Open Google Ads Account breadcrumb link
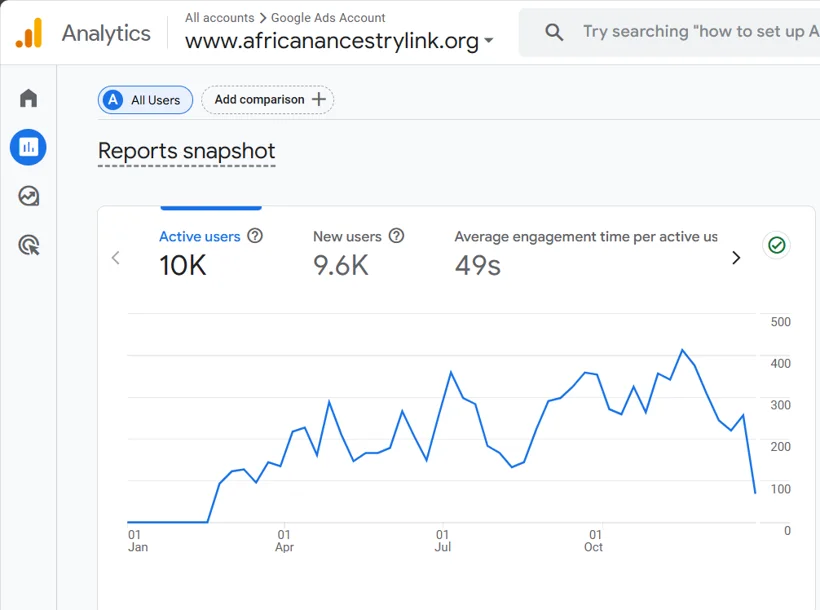Screen dimensions: 820x610 coord(328,18)
